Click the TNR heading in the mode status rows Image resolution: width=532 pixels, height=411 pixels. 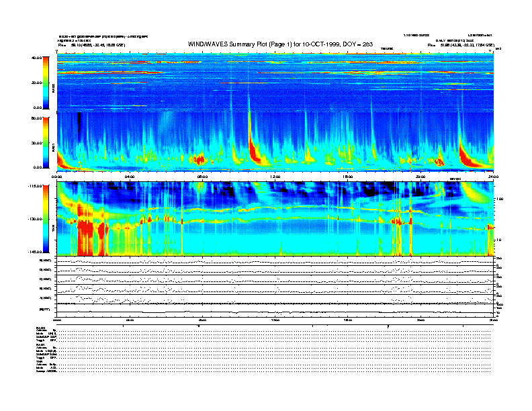tap(39, 361)
